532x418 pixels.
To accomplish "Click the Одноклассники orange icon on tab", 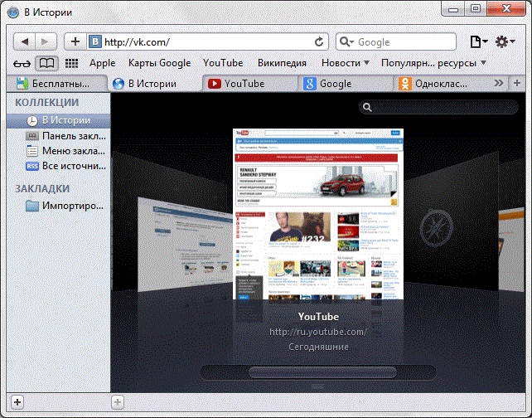I will coord(405,84).
